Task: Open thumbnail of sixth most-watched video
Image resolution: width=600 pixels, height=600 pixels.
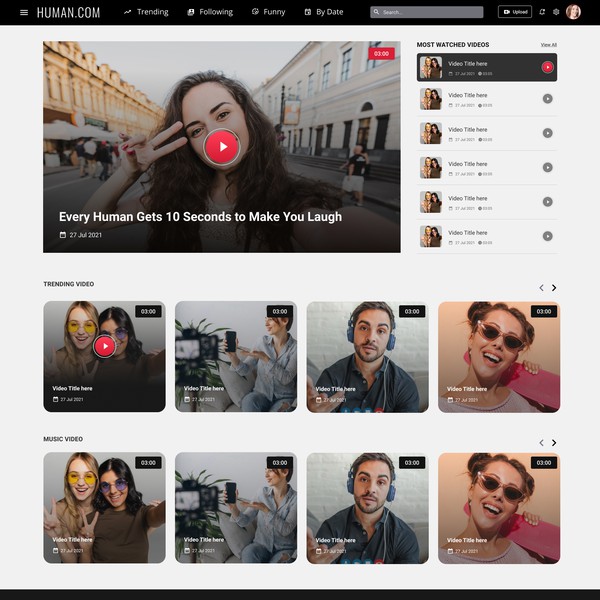Action: click(431, 236)
